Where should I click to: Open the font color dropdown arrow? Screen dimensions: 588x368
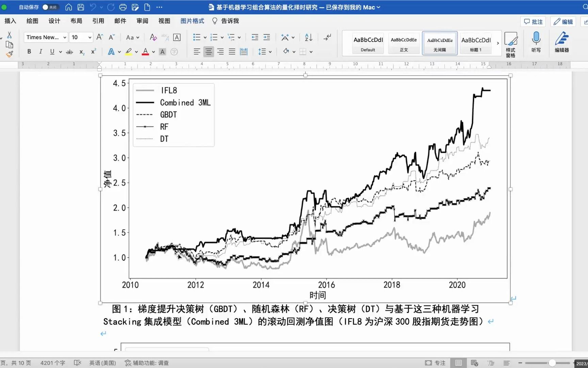(153, 52)
